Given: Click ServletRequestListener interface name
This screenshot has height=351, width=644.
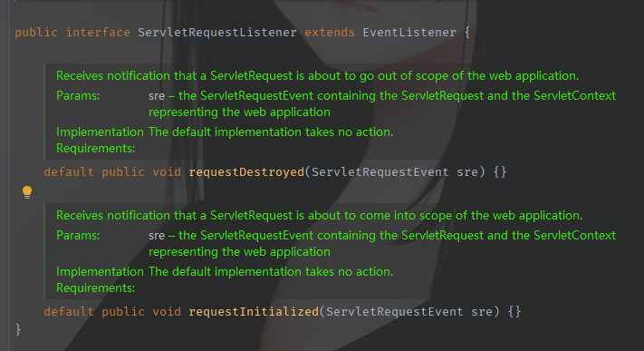Looking at the screenshot, I should 216,32.
